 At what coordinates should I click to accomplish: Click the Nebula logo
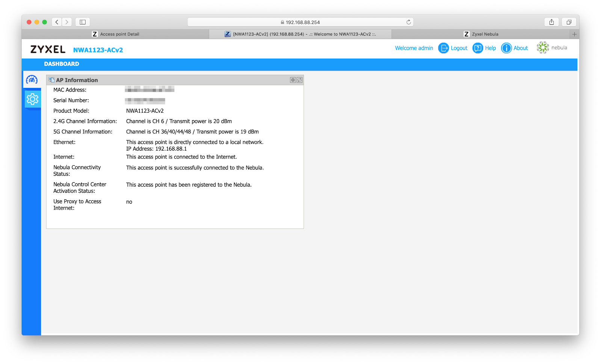click(552, 48)
